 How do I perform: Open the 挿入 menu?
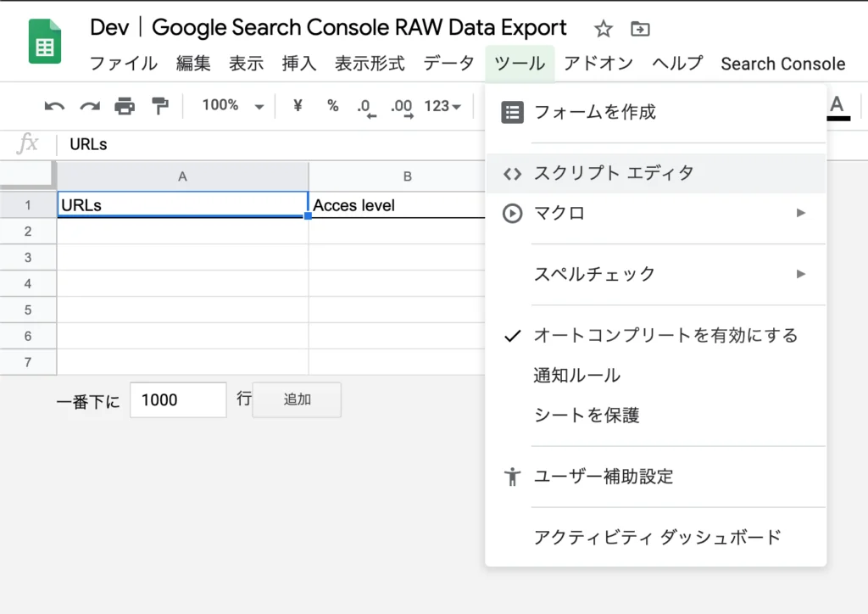pos(299,63)
